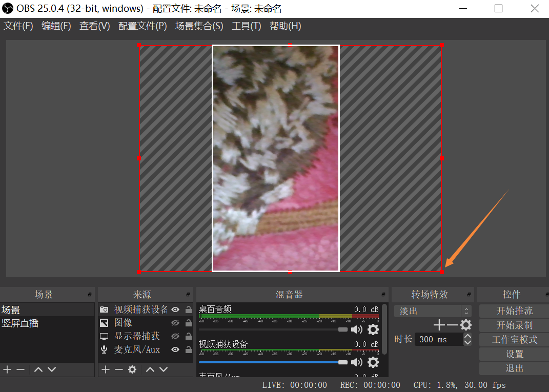549x392 pixels.
Task: Click the 视频捕获设备 volume slider
Action: click(273, 362)
